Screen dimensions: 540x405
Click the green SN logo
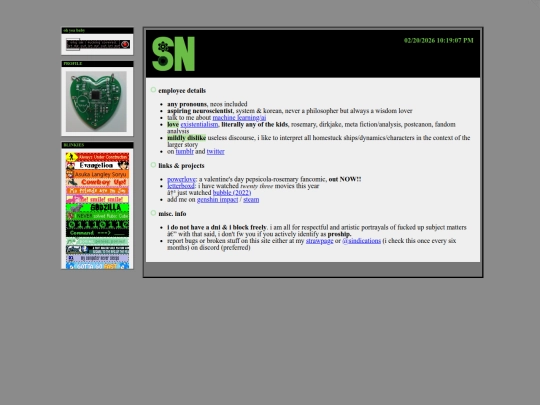[173, 54]
